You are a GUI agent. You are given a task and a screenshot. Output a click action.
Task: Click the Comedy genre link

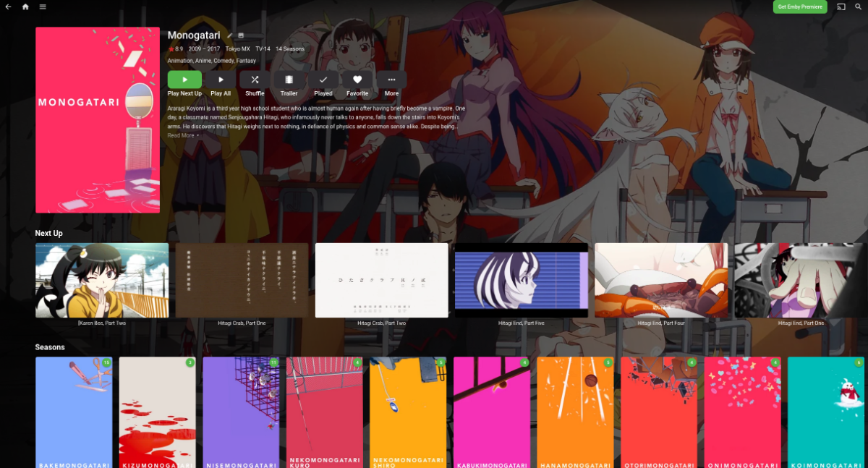[x=224, y=61]
